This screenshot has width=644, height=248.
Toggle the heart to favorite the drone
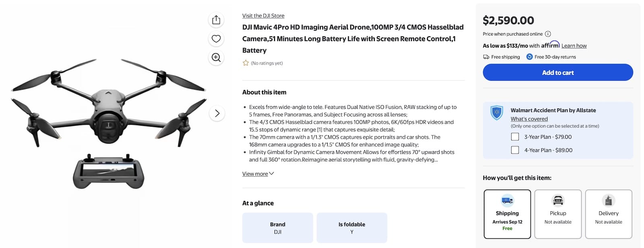click(x=216, y=39)
